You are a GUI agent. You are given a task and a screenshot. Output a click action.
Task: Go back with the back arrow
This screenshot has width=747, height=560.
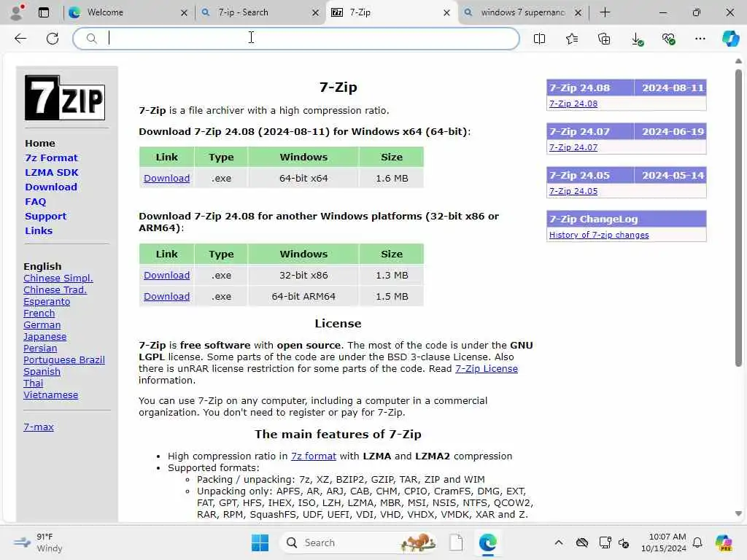coord(20,39)
